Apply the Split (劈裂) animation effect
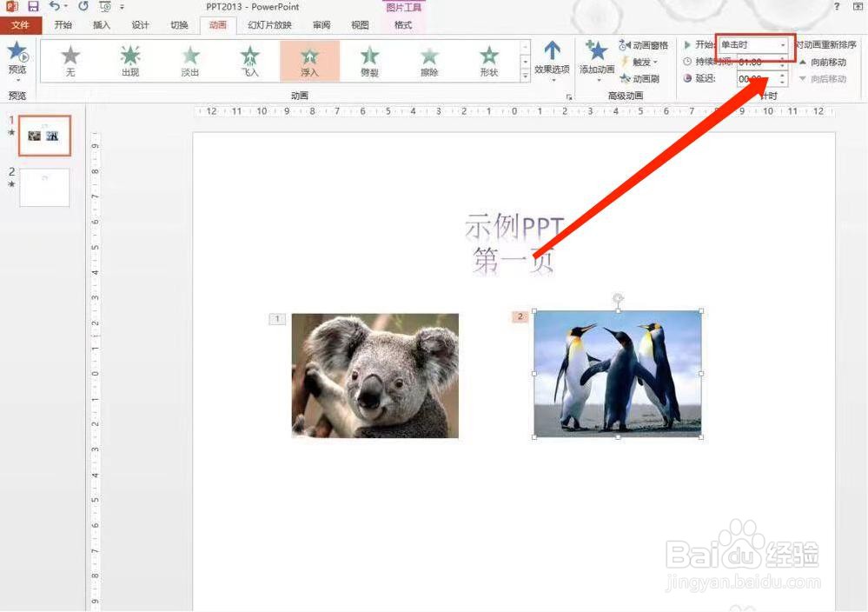The image size is (868, 612). click(369, 61)
